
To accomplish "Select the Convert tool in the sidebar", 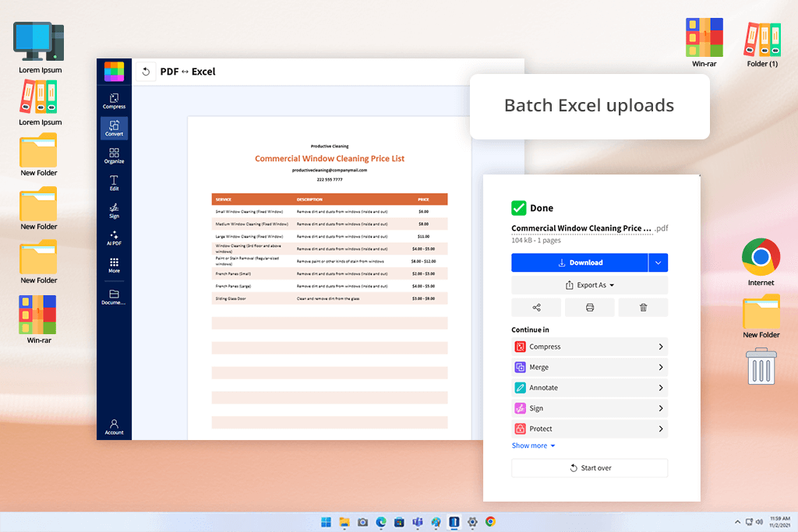I will coord(114,129).
